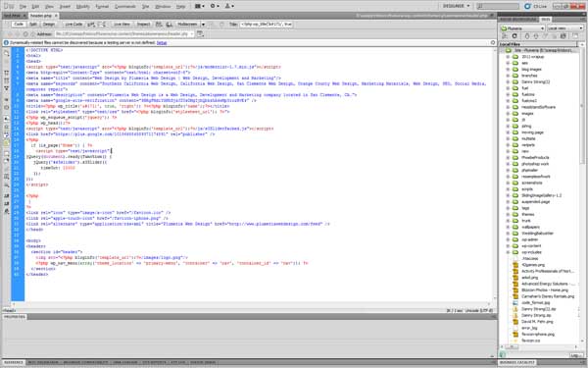This screenshot has height=368, width=588.
Task: Click the Refresh icon in the Files panel
Action: tap(514, 36)
